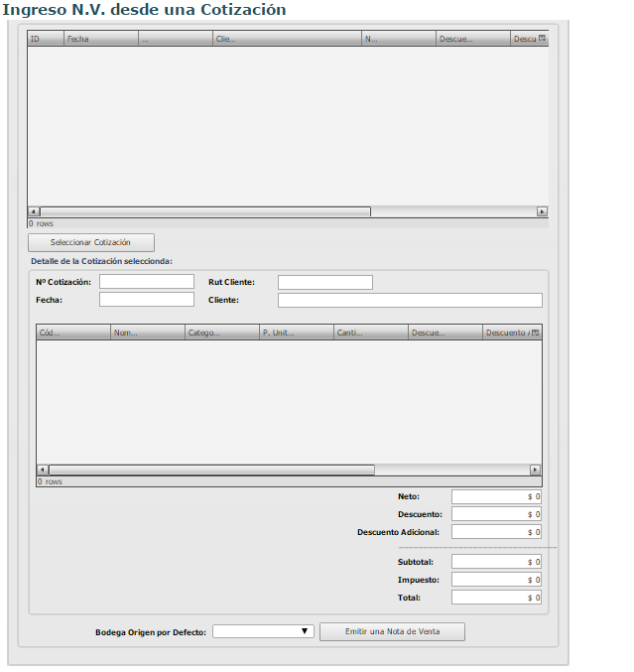This screenshot has height=672, width=634.
Task: Click into the Rut Cliente field
Action: pyautogui.click(x=324, y=282)
